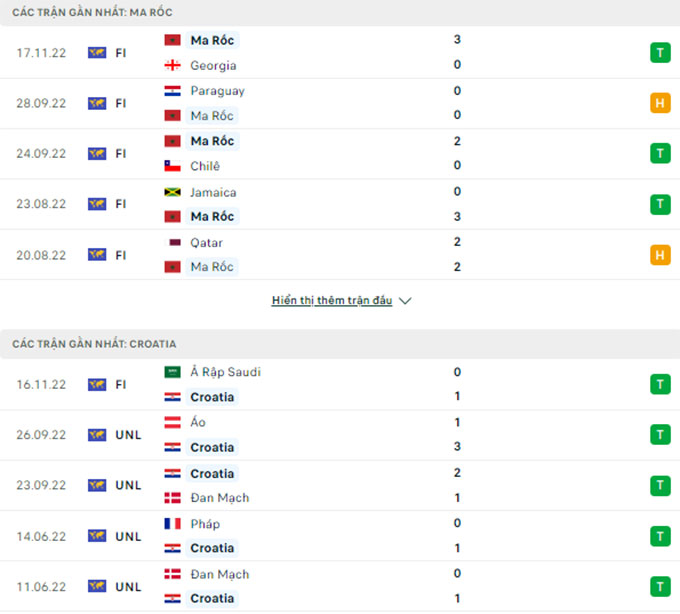Select Croatia team name in the Pháp match
The width and height of the screenshot is (680, 614).
[x=212, y=548]
